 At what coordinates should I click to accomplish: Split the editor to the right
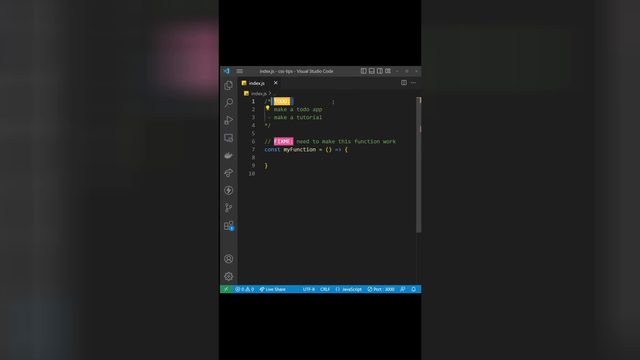pos(404,83)
